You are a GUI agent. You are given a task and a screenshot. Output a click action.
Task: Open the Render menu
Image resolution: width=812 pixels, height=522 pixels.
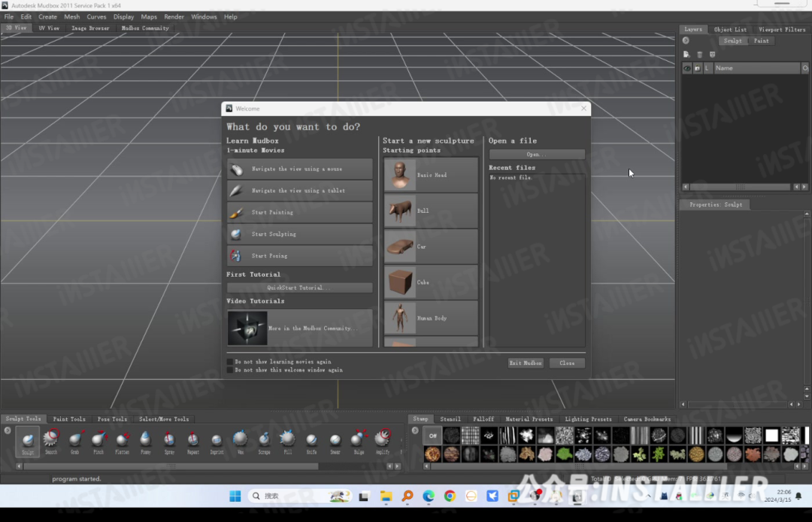[174, 17]
